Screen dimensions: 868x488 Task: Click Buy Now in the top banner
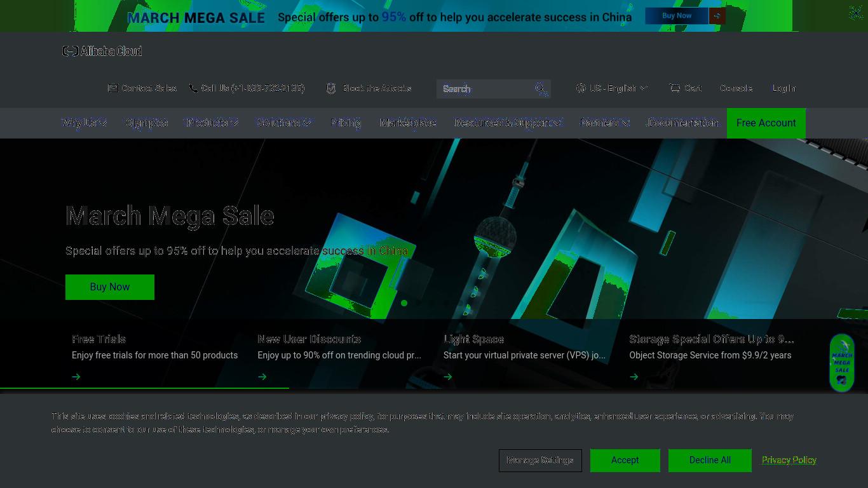coord(677,16)
